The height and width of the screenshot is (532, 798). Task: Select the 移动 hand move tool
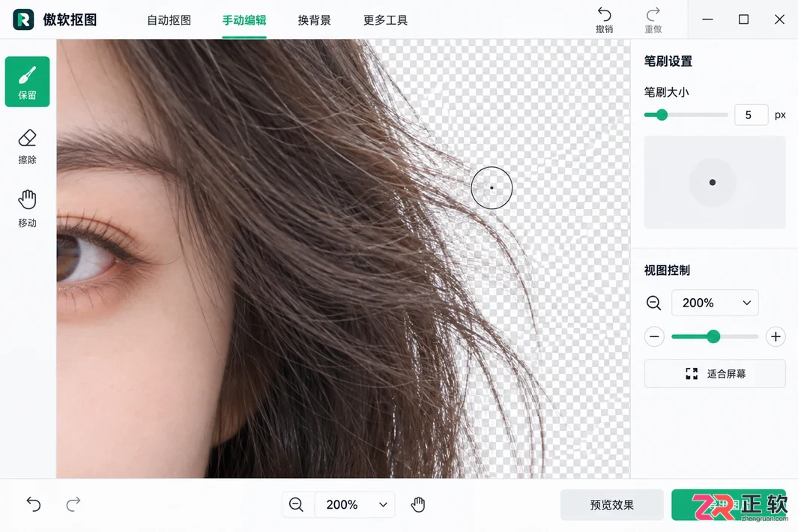tap(28, 209)
